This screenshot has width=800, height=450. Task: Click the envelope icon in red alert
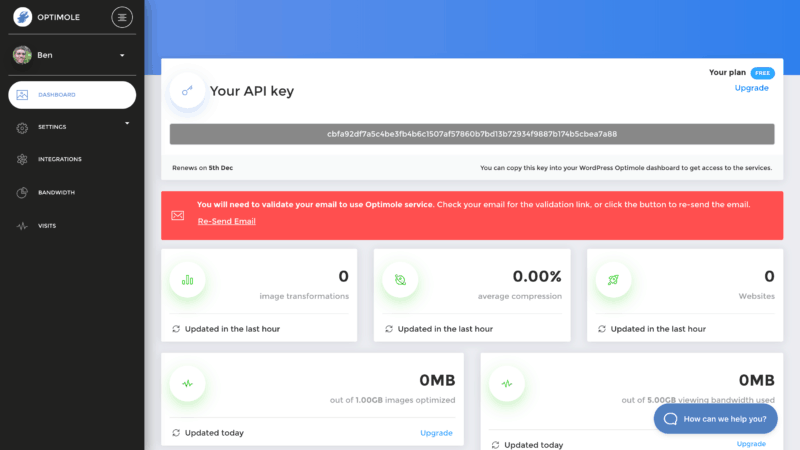(178, 215)
